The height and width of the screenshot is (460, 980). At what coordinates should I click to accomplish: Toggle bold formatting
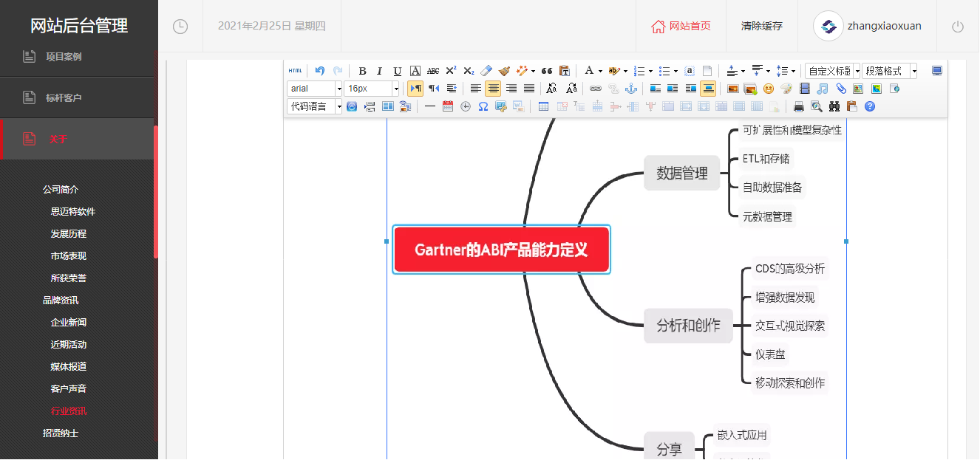(362, 71)
